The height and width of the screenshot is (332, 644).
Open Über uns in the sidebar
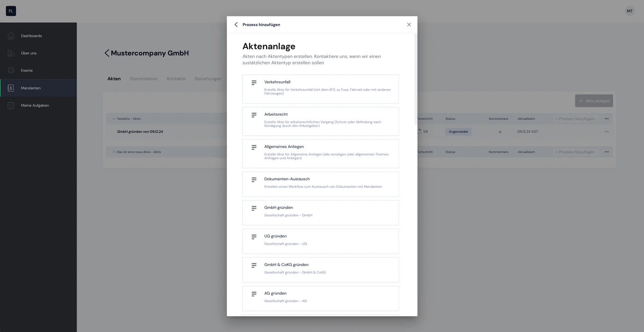click(x=38, y=53)
